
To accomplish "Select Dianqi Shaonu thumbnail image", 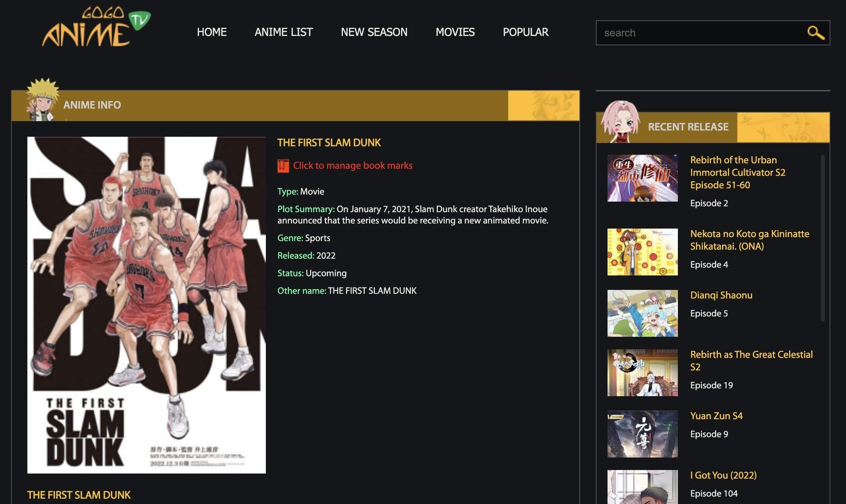I will pyautogui.click(x=642, y=313).
